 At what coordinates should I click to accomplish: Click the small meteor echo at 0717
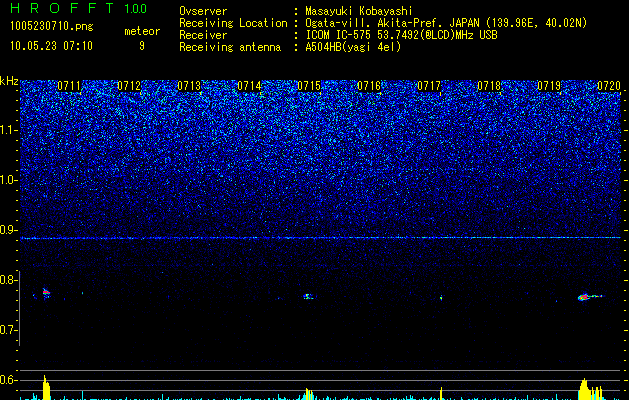tap(441, 298)
